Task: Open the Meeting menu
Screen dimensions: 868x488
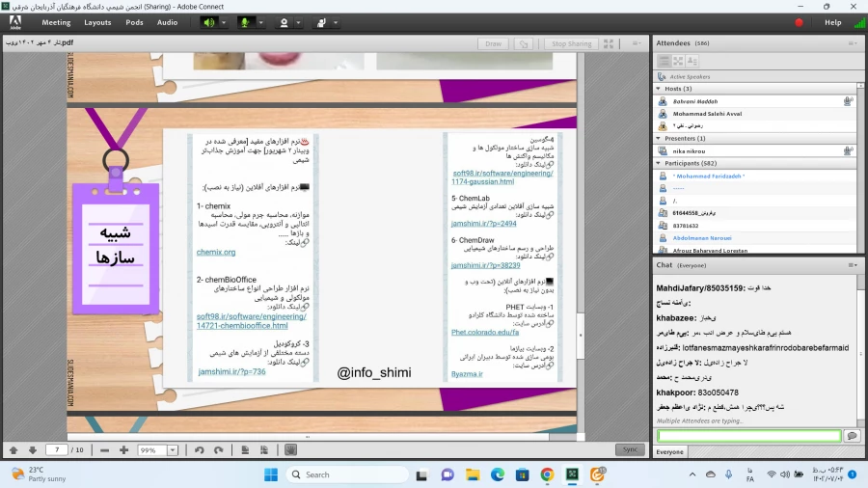Action: [x=56, y=22]
